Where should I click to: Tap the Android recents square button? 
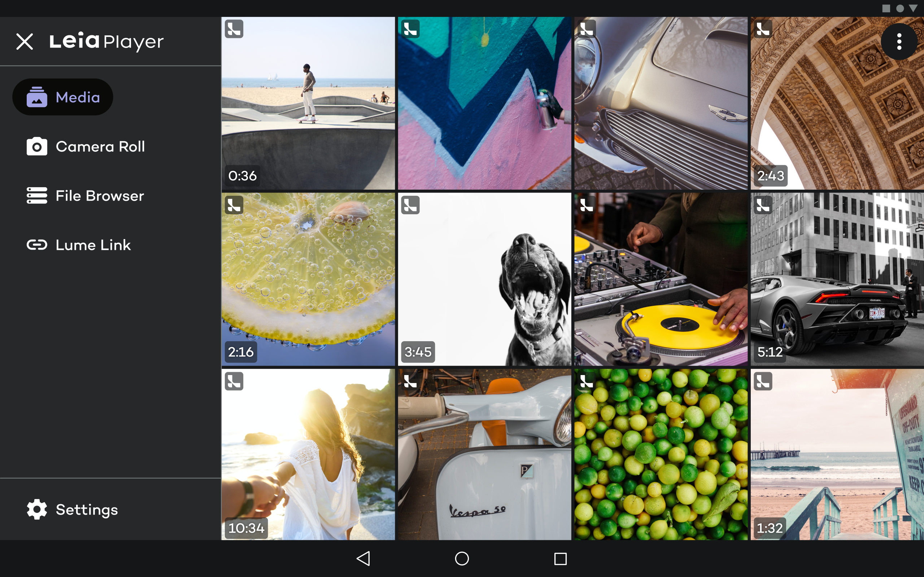[560, 559]
